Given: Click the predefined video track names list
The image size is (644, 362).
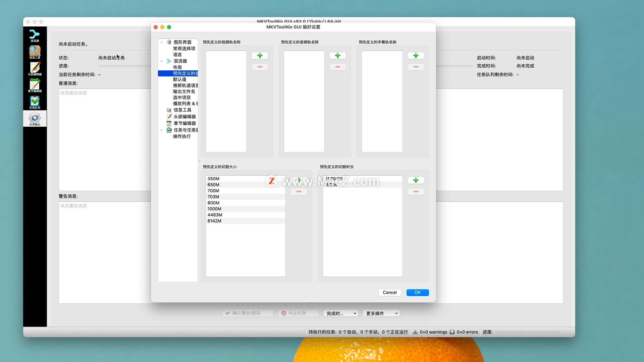Looking at the screenshot, I should (x=226, y=102).
